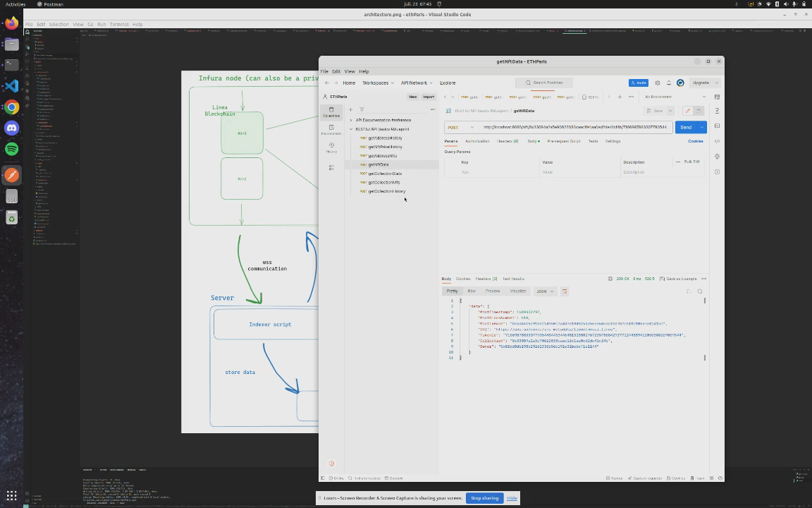812x508 pixels.
Task: Toggle the two-pane layout icon in the status bar
Action: [711, 478]
